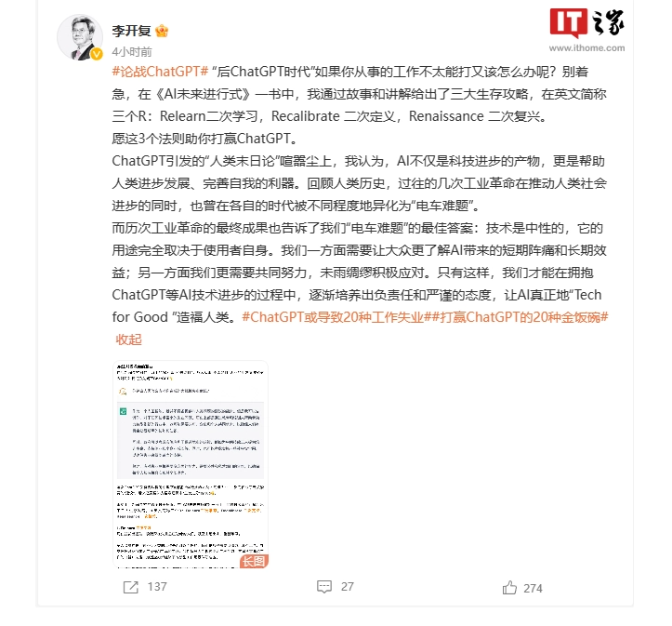Open 李开复's profile avatar
Viewport: 672px width, 626px height.
click(x=79, y=37)
